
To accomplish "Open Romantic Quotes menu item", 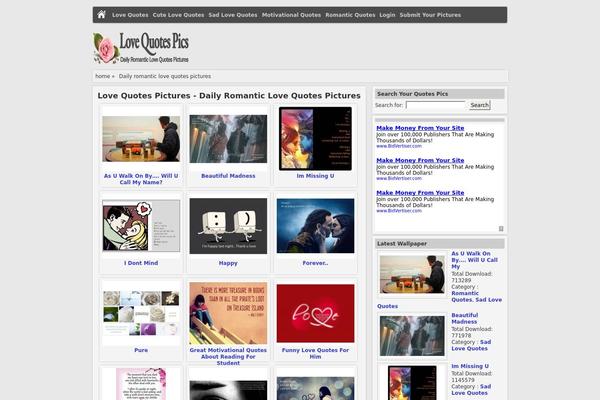I will [350, 15].
